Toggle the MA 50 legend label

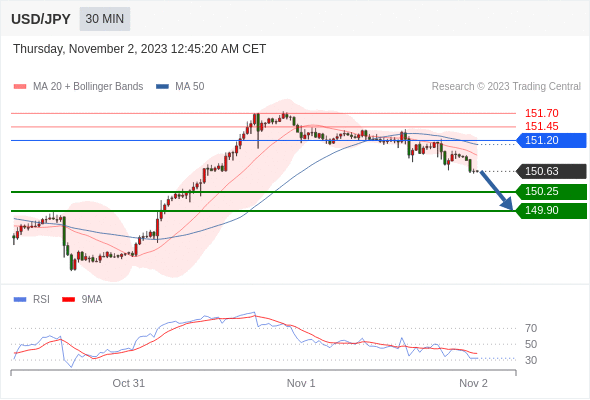pyautogui.click(x=190, y=87)
